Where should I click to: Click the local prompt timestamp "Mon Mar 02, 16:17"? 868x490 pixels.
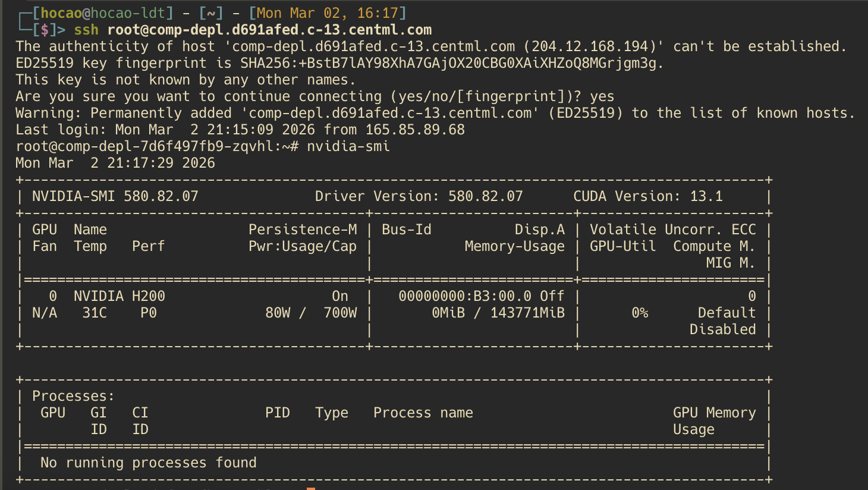[331, 13]
